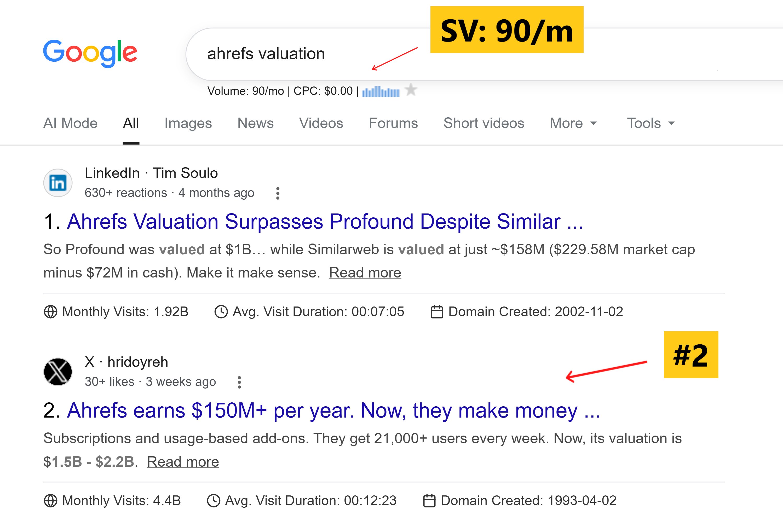Click Domain Created: 1993-04-02 text

tap(529, 501)
